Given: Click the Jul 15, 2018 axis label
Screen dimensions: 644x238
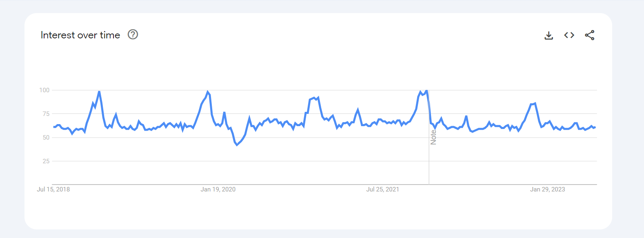Looking at the screenshot, I should coord(53,189).
